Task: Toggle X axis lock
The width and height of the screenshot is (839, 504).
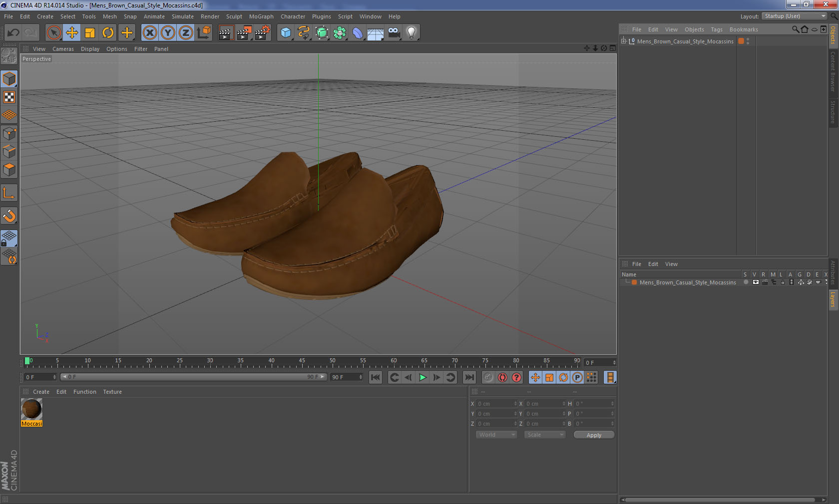Action: click(149, 33)
